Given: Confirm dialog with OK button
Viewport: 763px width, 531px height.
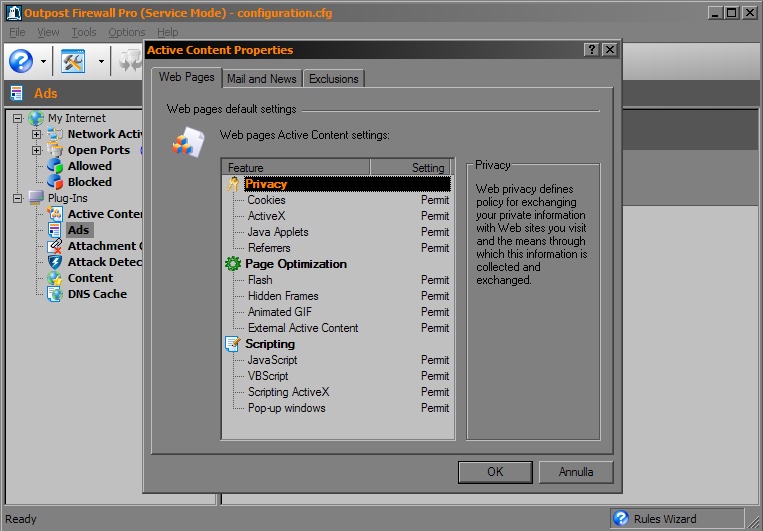Looking at the screenshot, I should click(495, 472).
